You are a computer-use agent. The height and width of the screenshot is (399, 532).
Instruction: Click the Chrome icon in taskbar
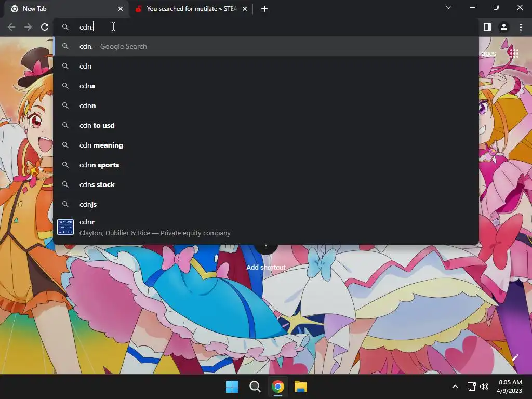click(x=278, y=387)
